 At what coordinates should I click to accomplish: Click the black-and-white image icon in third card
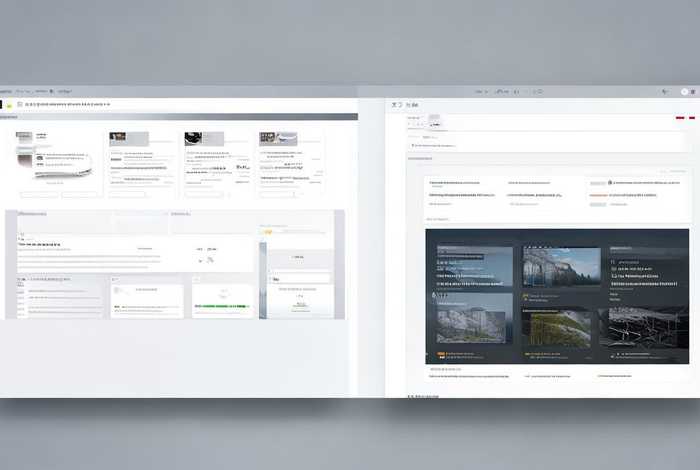(193, 138)
